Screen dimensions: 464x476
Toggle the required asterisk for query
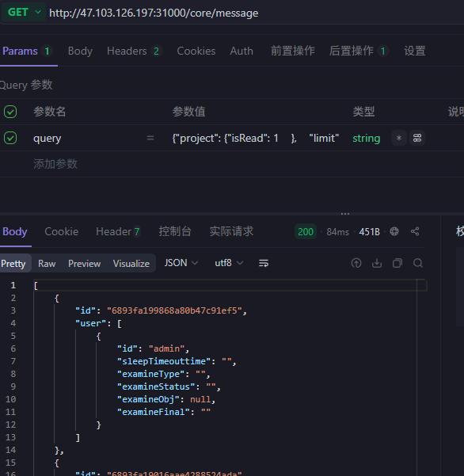(399, 138)
